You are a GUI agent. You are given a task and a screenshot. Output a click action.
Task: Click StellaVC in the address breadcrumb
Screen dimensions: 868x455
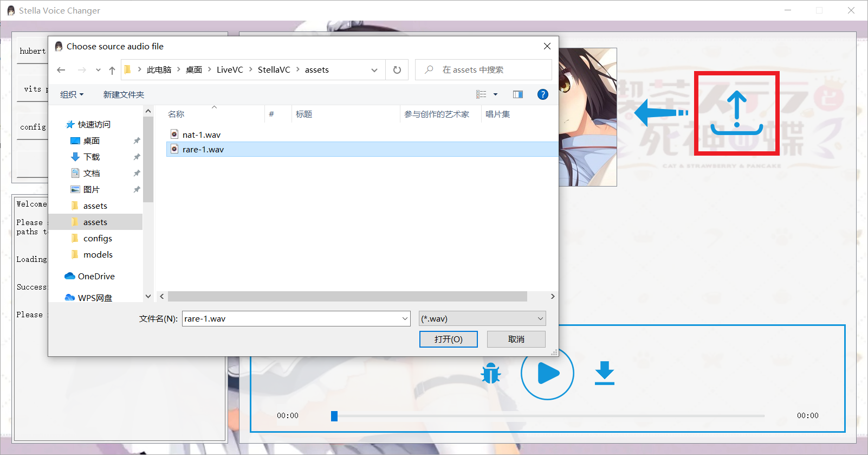click(x=274, y=70)
